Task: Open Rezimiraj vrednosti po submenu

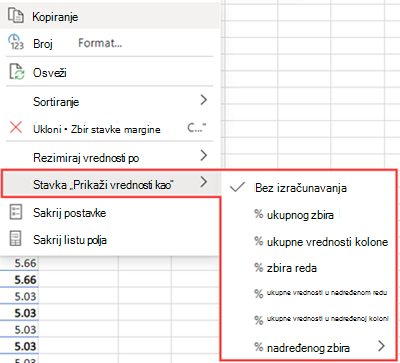Action: (110, 157)
